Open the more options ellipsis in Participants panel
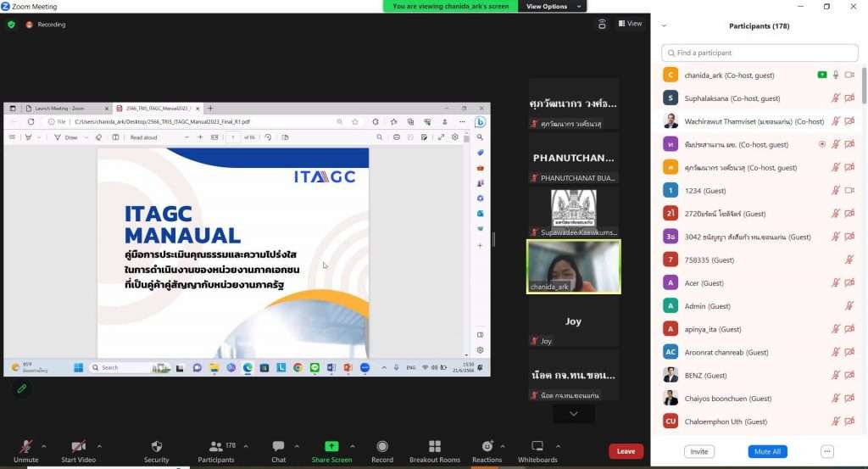The height and width of the screenshot is (469, 868). tap(827, 451)
